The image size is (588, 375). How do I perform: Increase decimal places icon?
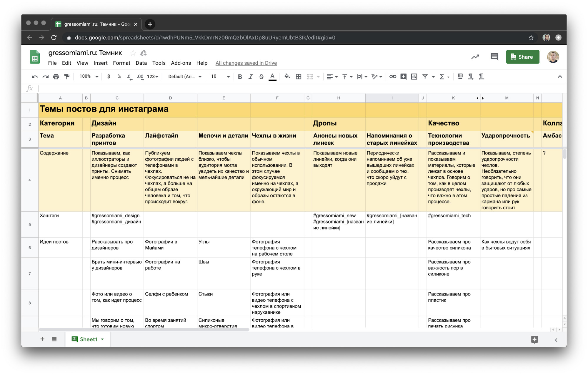click(x=140, y=77)
